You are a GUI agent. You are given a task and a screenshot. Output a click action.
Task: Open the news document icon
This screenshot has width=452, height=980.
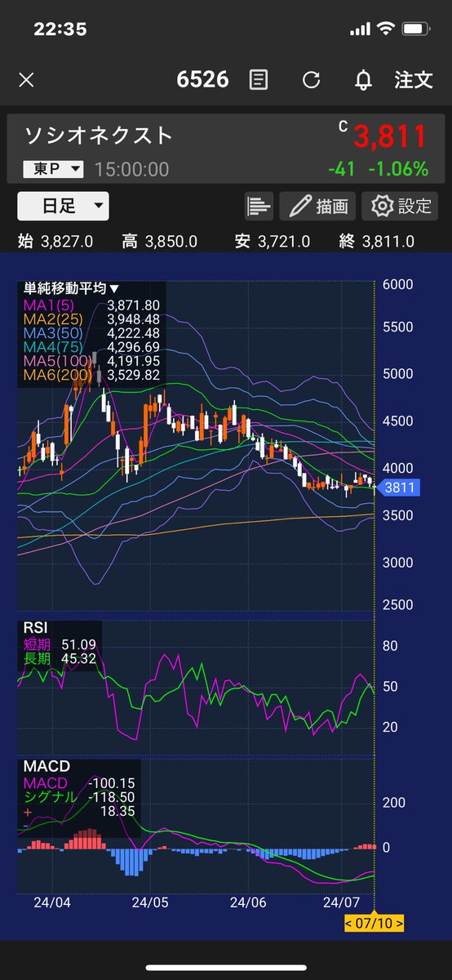coord(259,80)
